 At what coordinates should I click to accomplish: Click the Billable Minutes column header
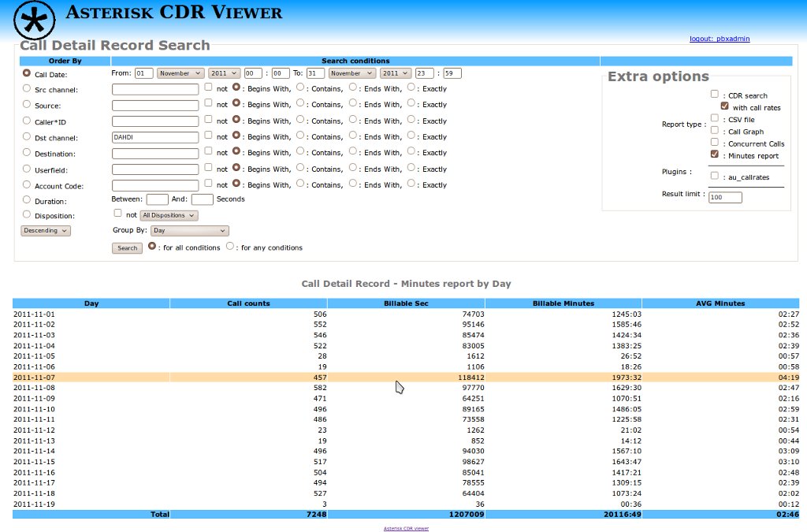coord(563,303)
